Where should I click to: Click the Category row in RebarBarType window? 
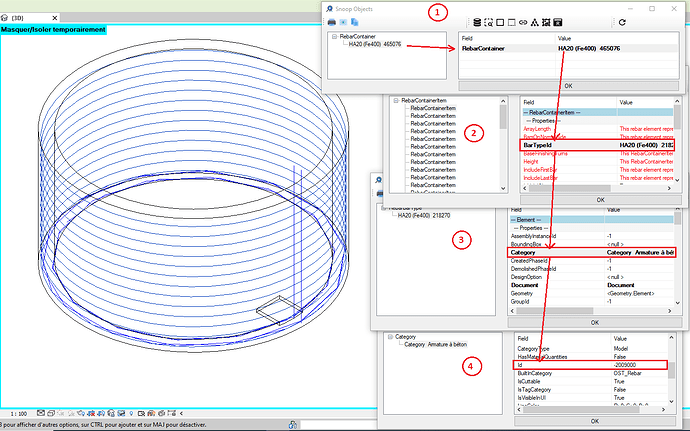[591, 252]
